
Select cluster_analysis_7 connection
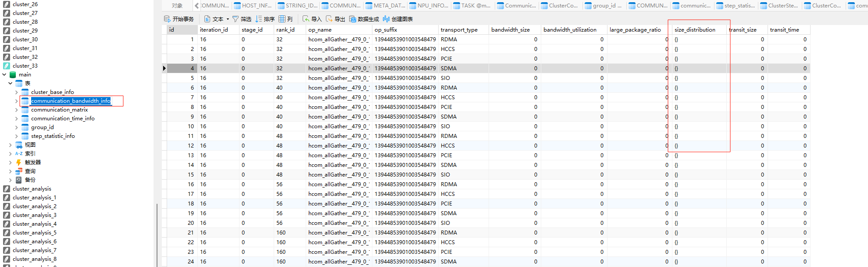click(x=34, y=250)
